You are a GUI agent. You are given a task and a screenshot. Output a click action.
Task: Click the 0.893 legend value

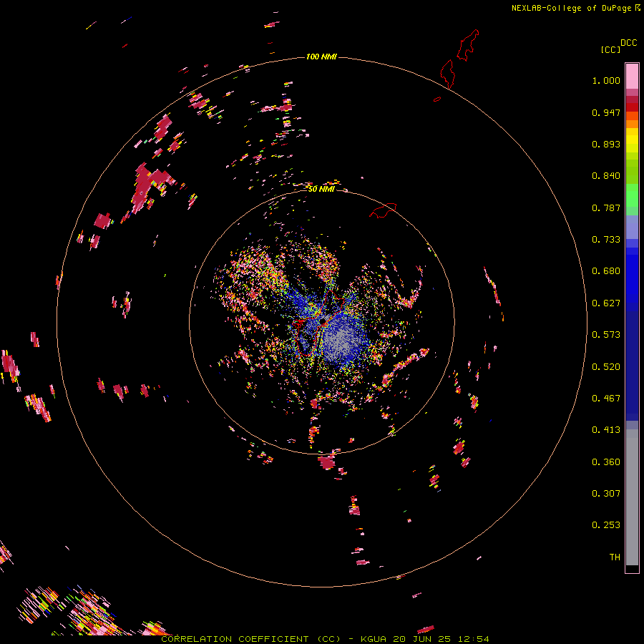(606, 144)
